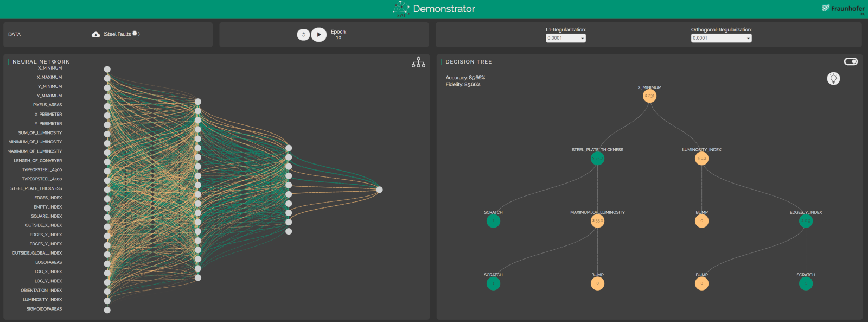
Task: Open the Orthogonal-Regularization dropdown
Action: (x=721, y=38)
